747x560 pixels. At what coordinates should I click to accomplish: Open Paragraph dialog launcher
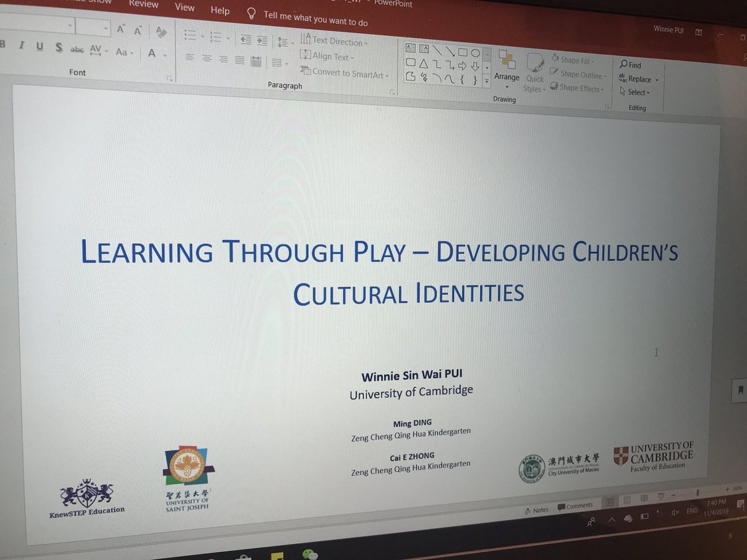[x=392, y=92]
